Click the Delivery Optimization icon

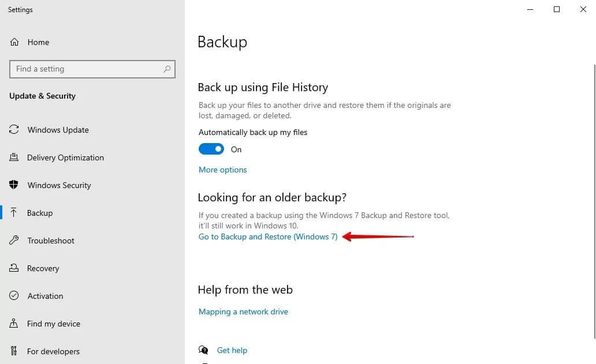coord(14,157)
